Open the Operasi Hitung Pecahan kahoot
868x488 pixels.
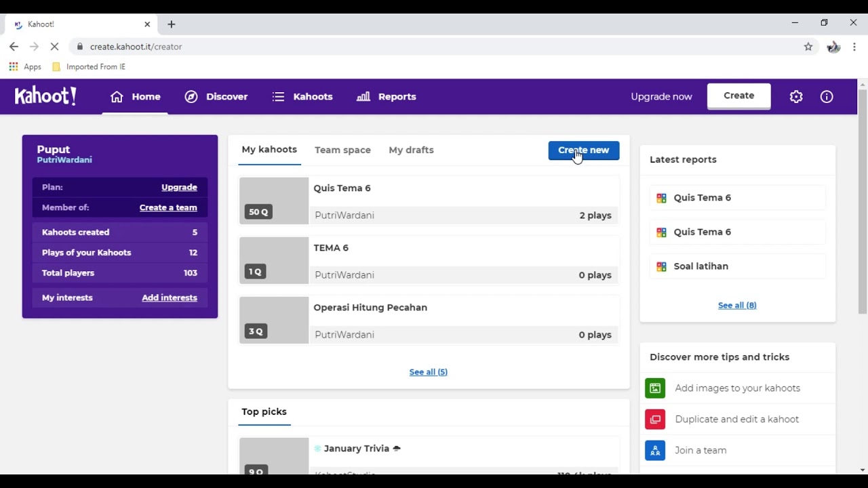[x=429, y=320]
